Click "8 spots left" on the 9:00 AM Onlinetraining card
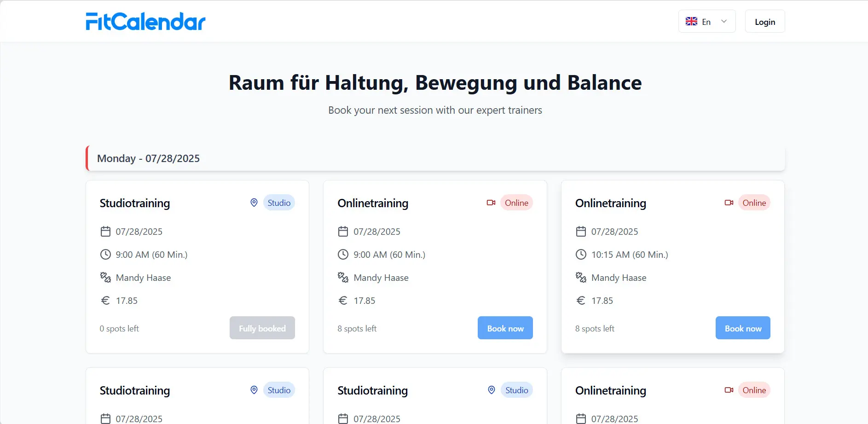This screenshot has width=868, height=424. tap(357, 328)
